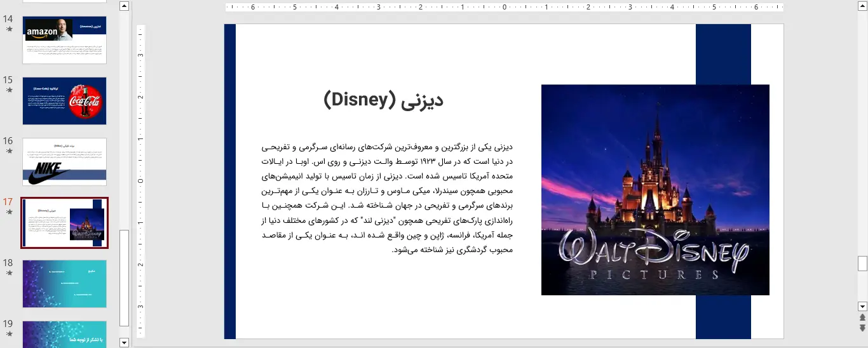Click the Disney title text on slide

tap(383, 100)
